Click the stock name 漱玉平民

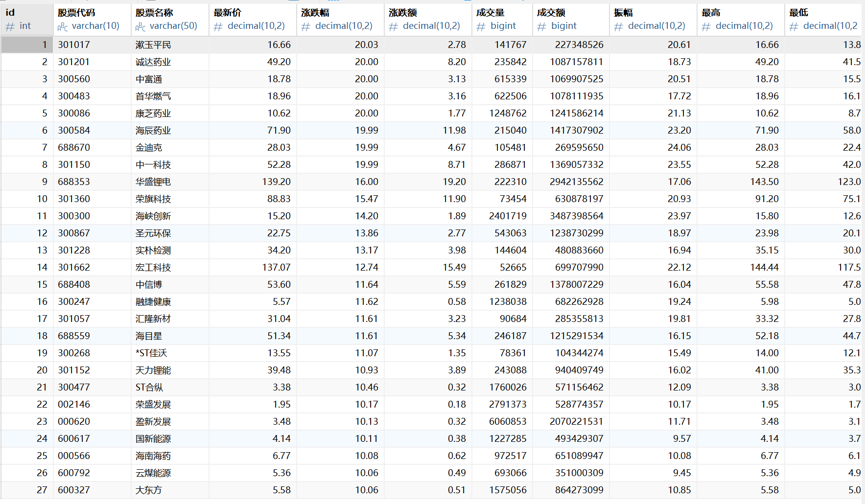(x=153, y=45)
